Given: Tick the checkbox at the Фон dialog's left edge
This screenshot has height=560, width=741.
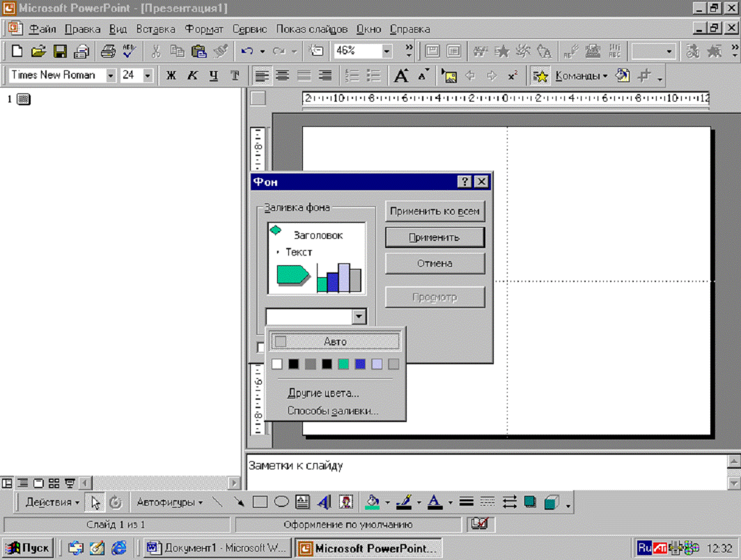Looking at the screenshot, I should pos(260,347).
